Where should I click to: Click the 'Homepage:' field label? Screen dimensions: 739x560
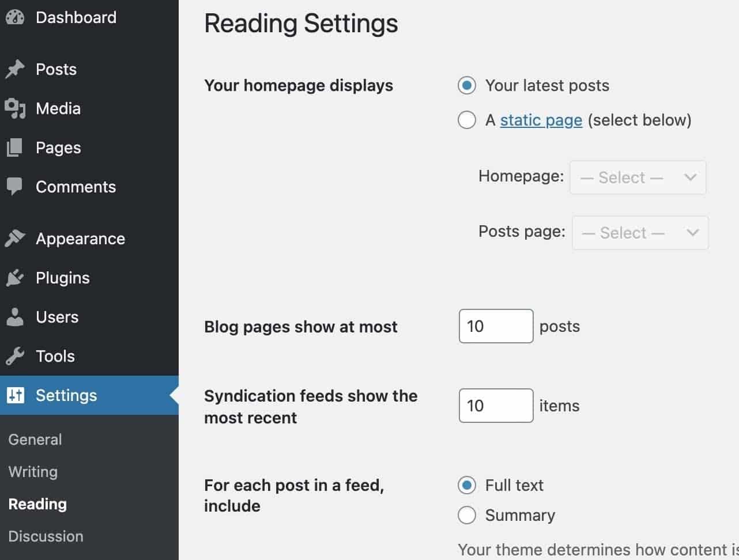click(521, 176)
